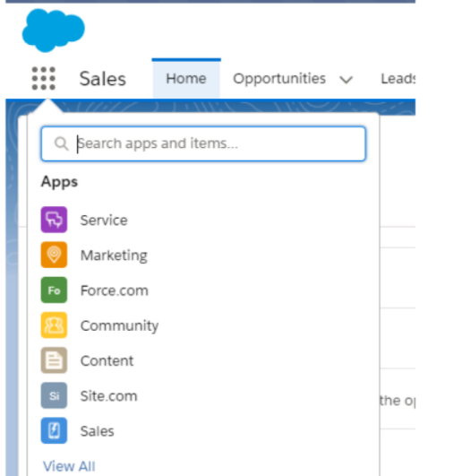Click the tan Content document icon

tap(54, 360)
